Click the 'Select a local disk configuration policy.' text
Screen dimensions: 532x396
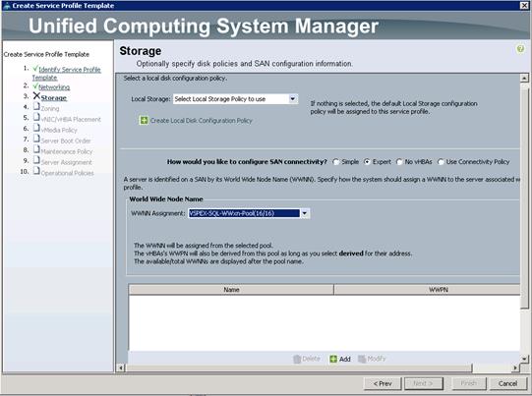click(175, 79)
